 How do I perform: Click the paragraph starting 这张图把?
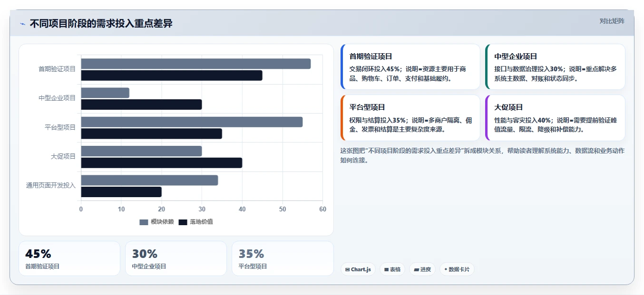(482, 155)
